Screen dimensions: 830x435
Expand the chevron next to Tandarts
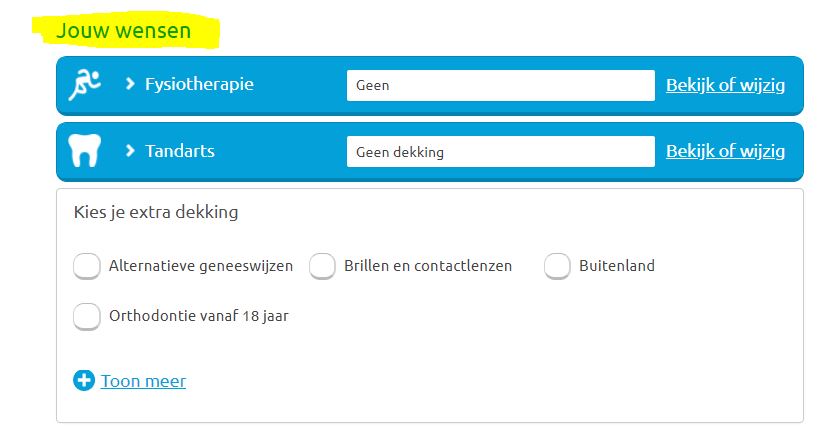tap(130, 152)
